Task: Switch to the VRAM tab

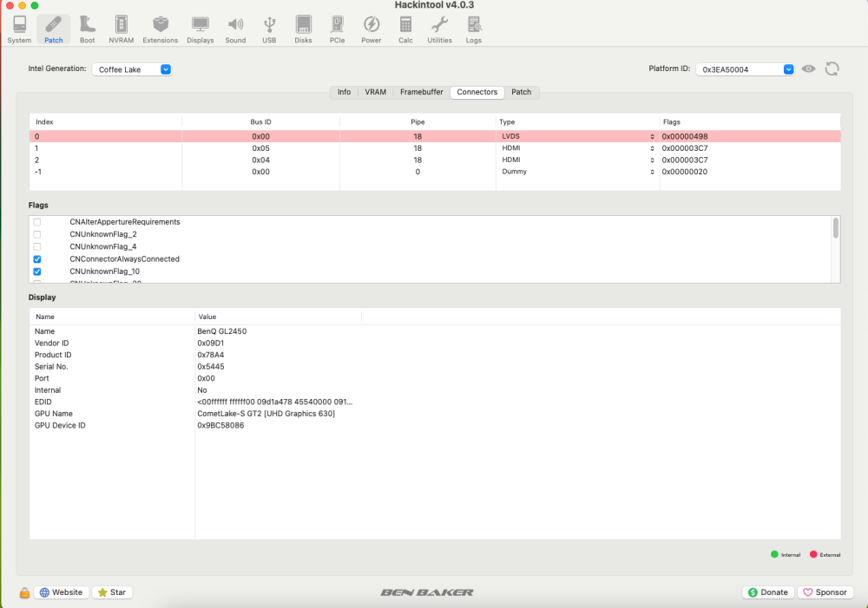Action: [x=375, y=93]
